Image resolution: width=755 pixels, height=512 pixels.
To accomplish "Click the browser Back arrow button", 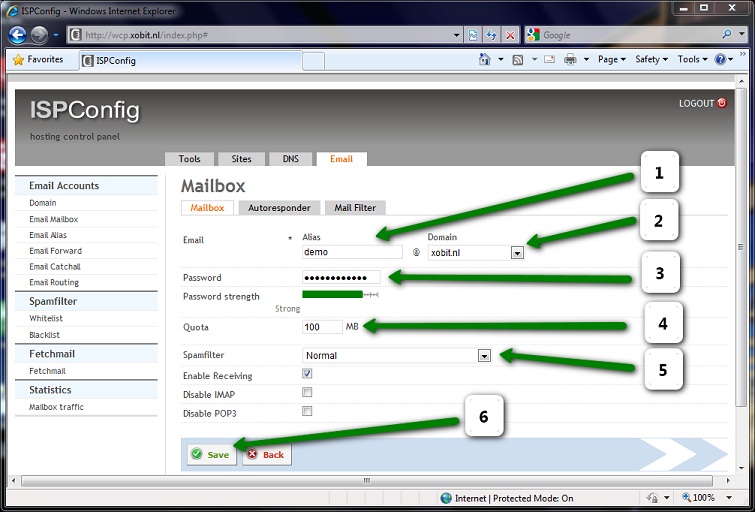I will (17, 34).
